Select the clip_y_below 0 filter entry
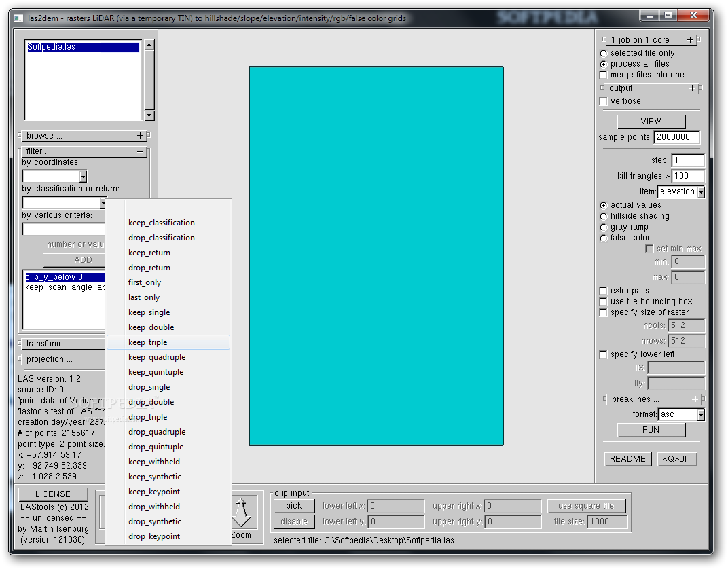728x569 pixels. 65,277
